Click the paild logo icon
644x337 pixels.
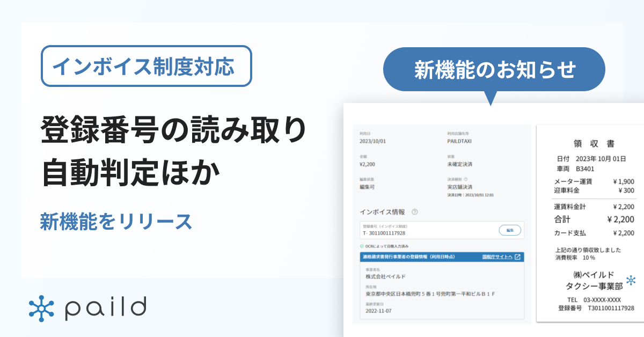(x=42, y=307)
